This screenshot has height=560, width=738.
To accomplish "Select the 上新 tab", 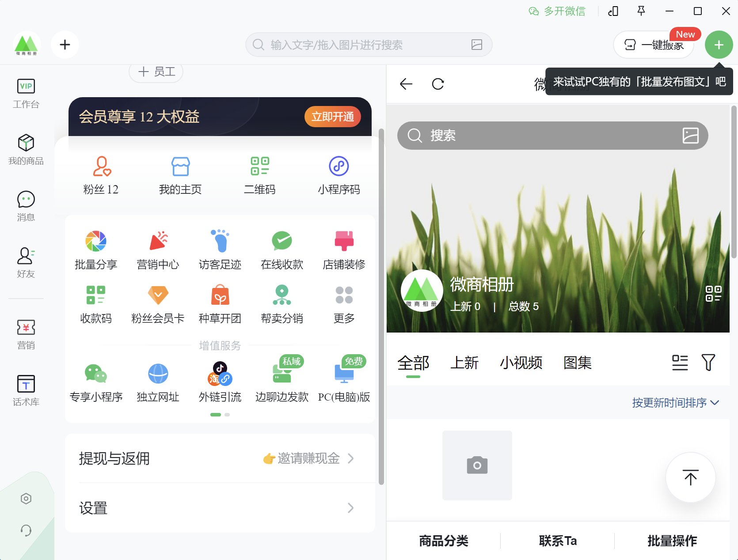I will 464,363.
